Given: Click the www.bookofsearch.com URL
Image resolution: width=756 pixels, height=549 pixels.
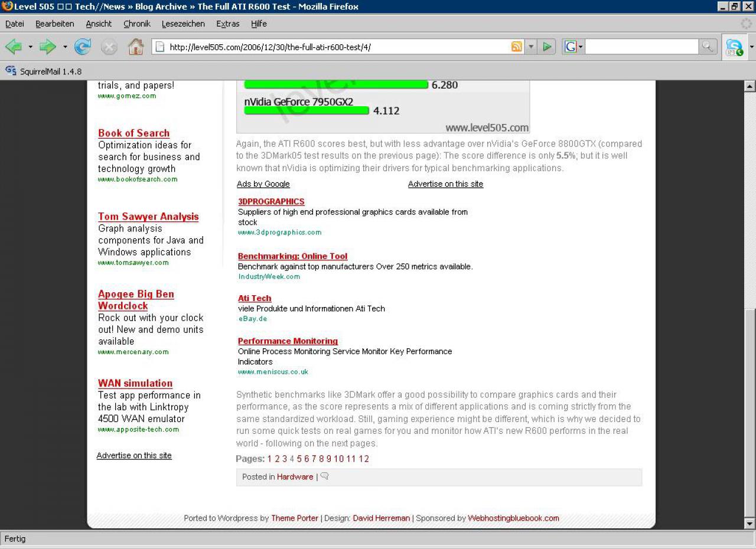Looking at the screenshot, I should coord(138,179).
